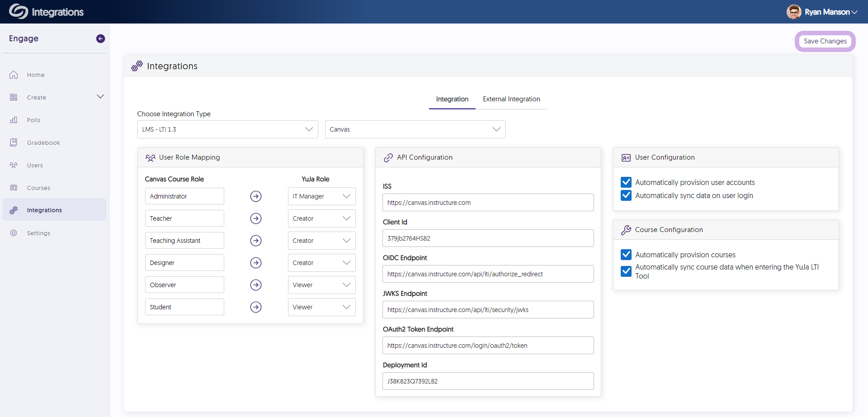868x417 pixels.
Task: Toggle Automatically sync data on user login
Action: pos(626,195)
